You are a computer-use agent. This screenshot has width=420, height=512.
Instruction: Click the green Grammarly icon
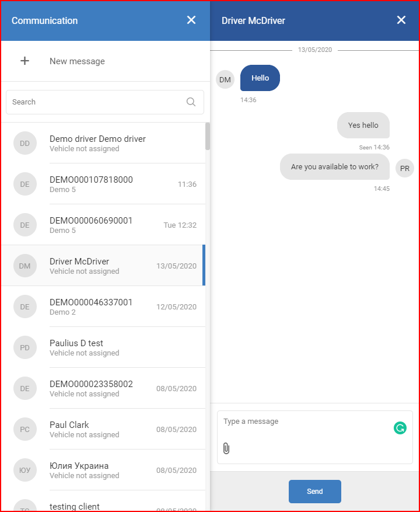click(400, 428)
